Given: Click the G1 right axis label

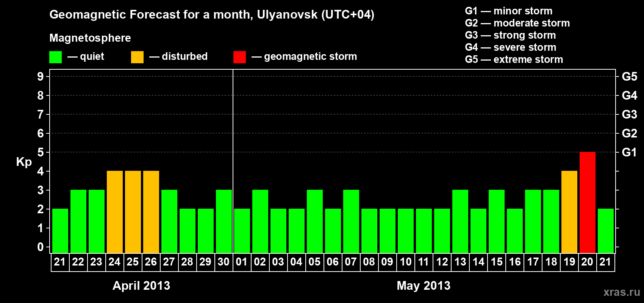Looking at the screenshot, I should tap(629, 152).
